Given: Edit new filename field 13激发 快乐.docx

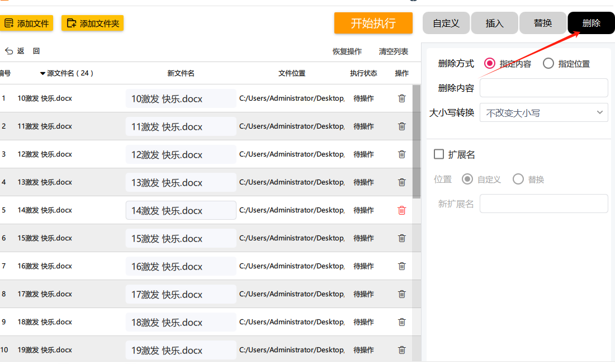Looking at the screenshot, I should (181, 182).
